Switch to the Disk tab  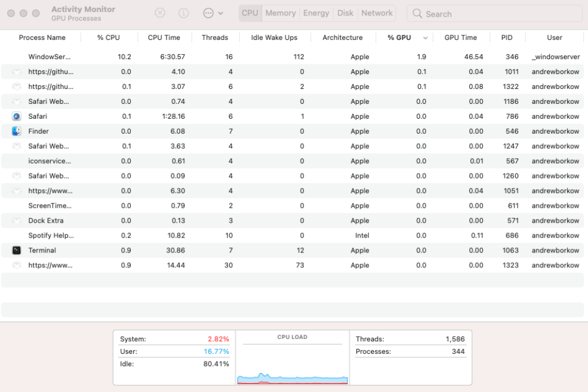click(x=346, y=13)
